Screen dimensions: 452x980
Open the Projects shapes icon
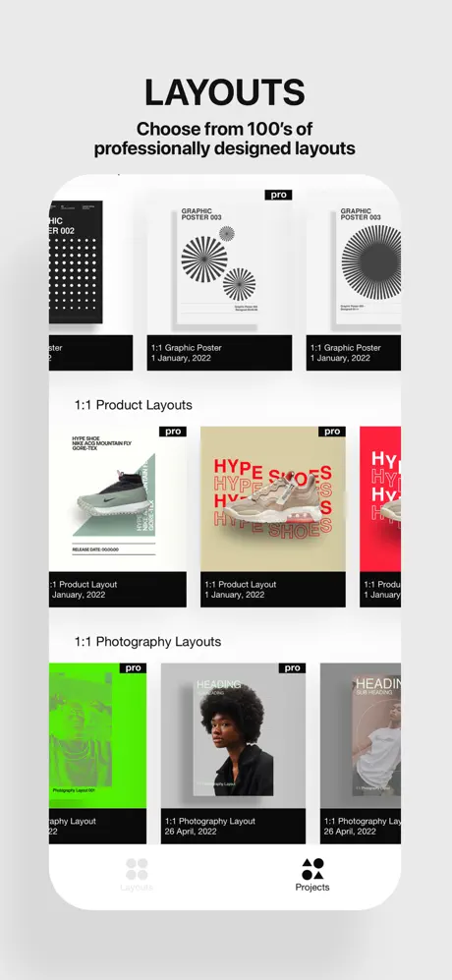pos(312,869)
